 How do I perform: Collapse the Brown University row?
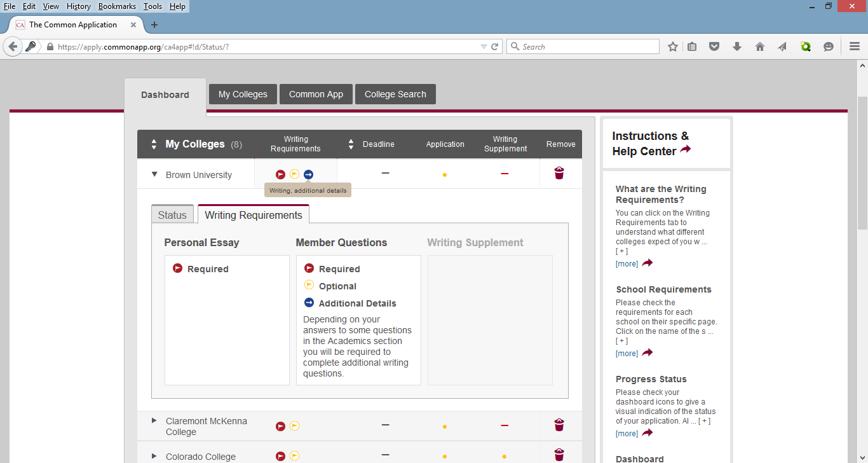(x=154, y=174)
